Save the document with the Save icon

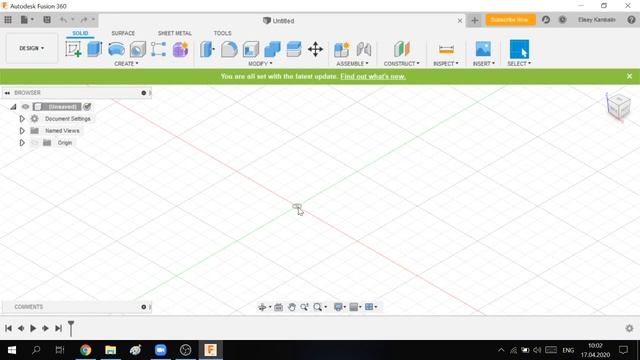47,20
